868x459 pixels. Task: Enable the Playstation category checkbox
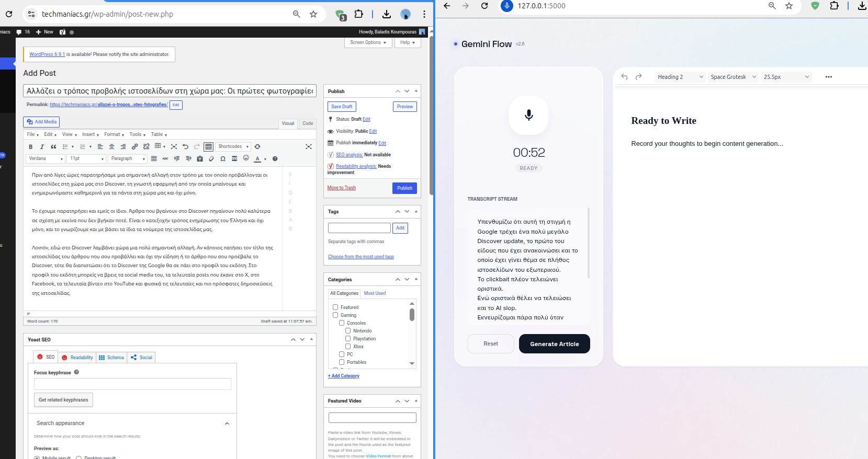tap(348, 339)
